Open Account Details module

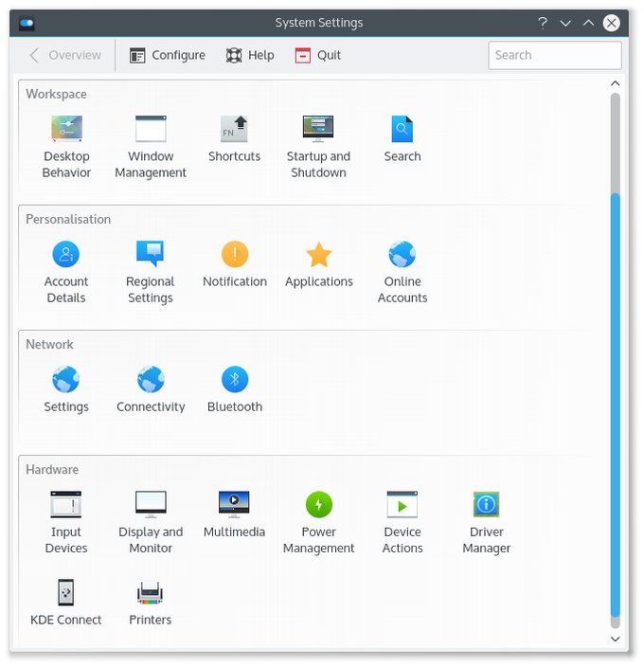point(66,255)
